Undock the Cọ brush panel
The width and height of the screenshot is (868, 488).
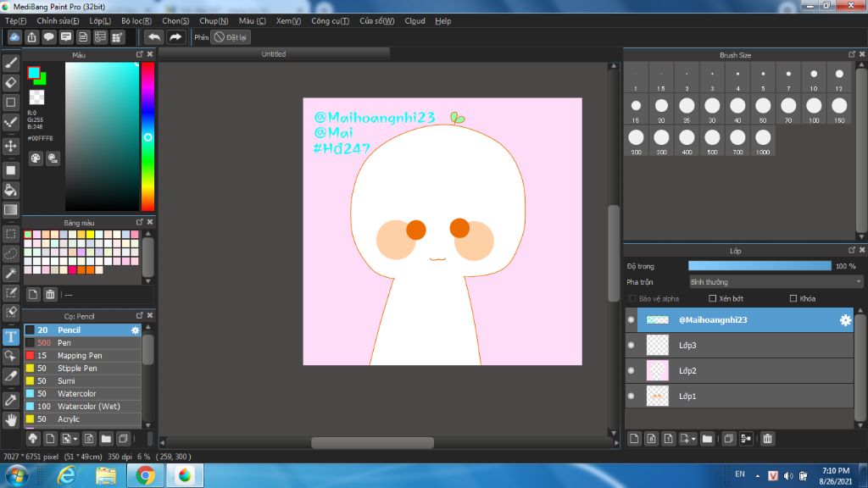140,315
